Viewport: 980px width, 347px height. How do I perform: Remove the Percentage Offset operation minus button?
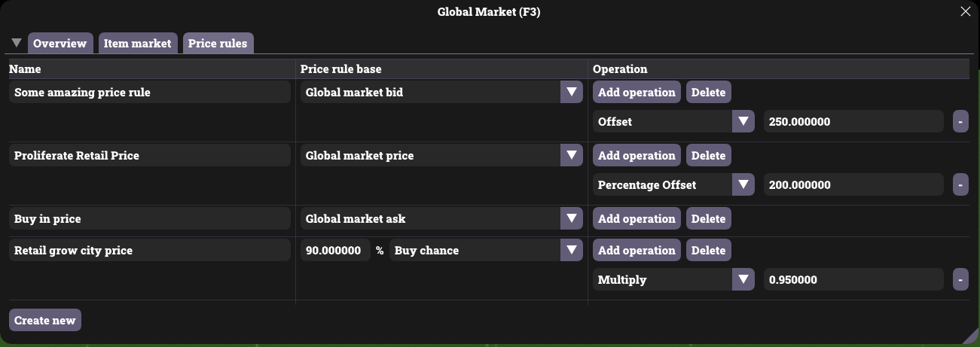(x=960, y=184)
